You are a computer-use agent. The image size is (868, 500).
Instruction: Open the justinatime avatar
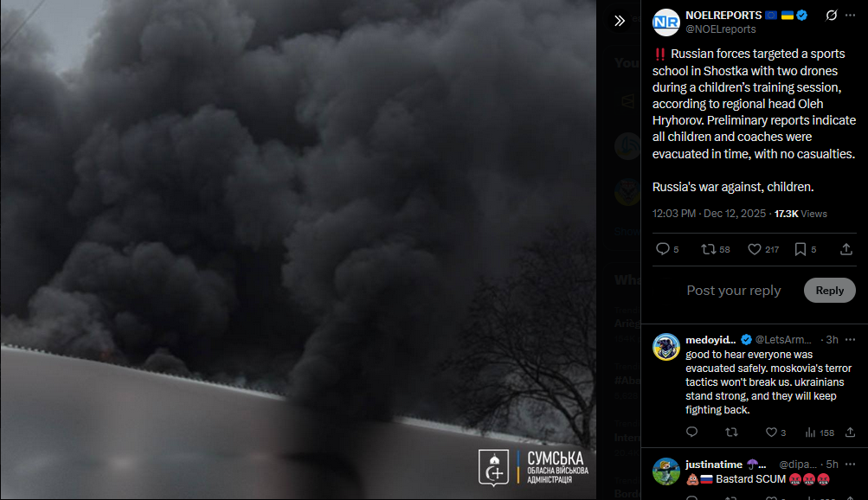click(666, 471)
